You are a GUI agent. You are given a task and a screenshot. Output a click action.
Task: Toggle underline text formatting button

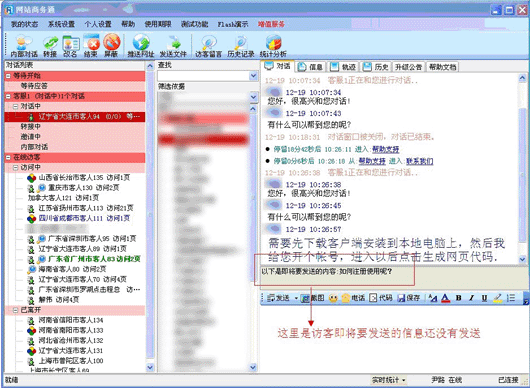coord(484,298)
